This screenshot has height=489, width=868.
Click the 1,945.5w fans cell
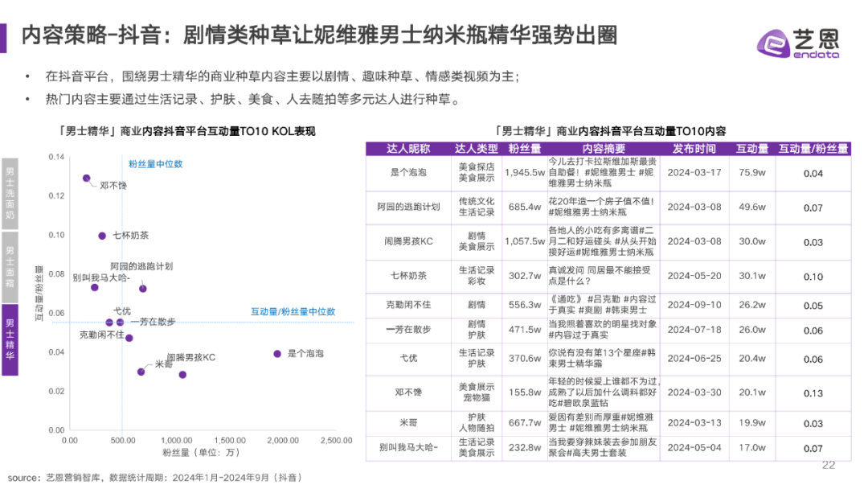525,173
